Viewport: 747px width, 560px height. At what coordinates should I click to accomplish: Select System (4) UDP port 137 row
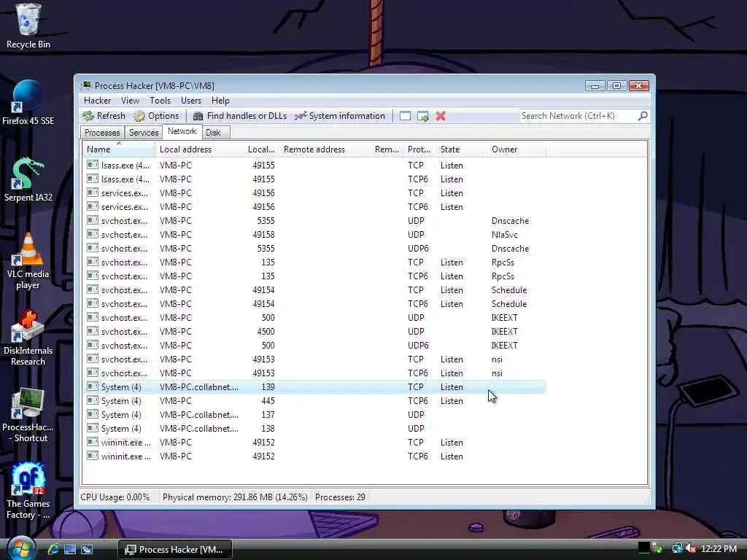coord(314,414)
